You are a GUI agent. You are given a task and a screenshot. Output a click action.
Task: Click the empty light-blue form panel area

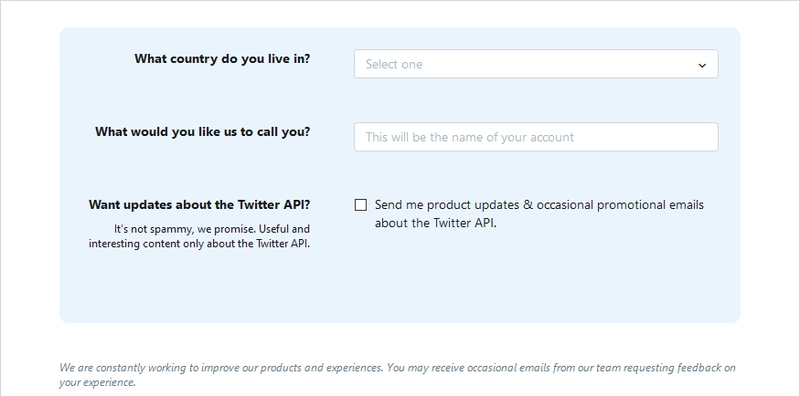(x=400, y=286)
